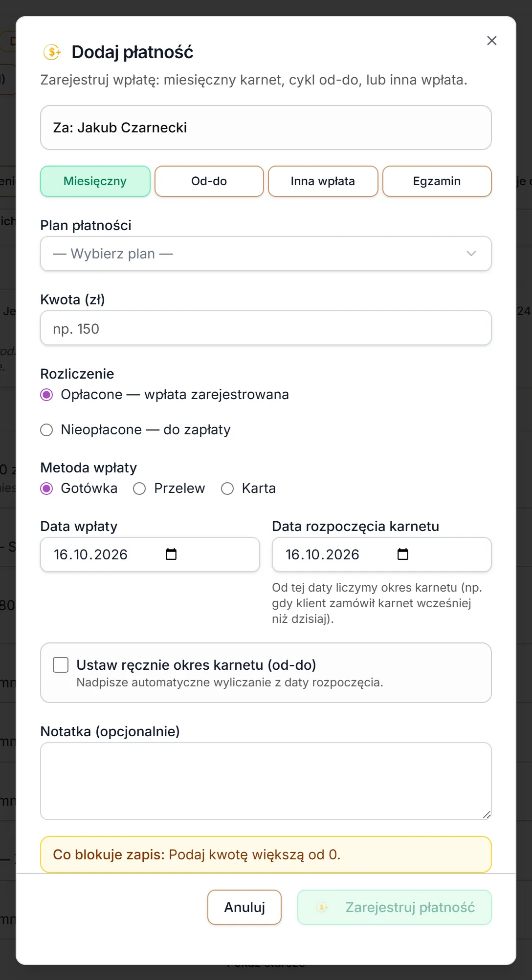Click the Anuluj button
532x980 pixels.
tap(244, 907)
